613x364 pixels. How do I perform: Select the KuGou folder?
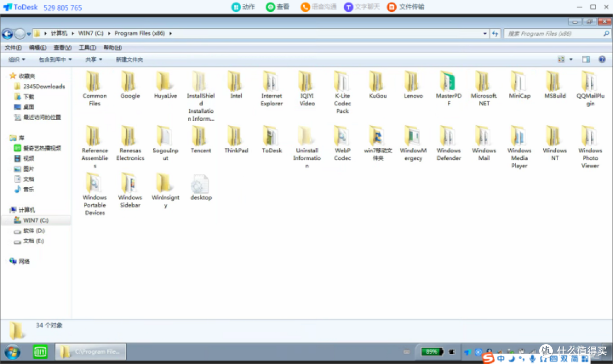(x=377, y=85)
